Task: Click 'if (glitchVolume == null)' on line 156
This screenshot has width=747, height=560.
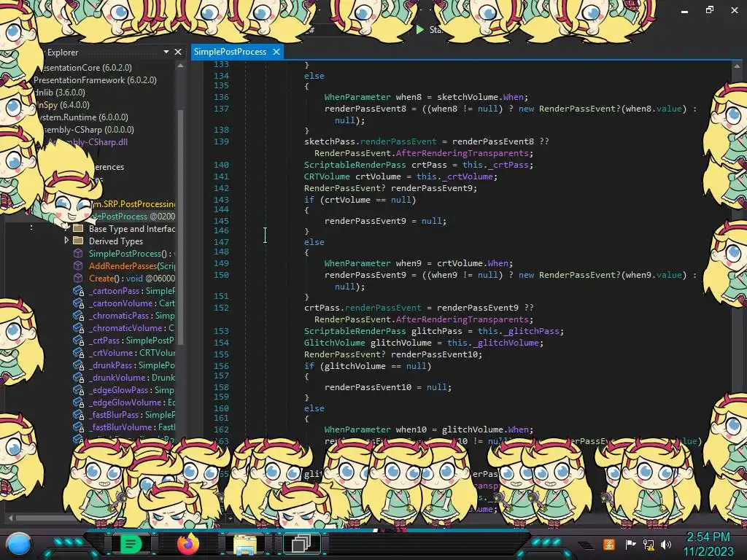Action: pyautogui.click(x=368, y=366)
